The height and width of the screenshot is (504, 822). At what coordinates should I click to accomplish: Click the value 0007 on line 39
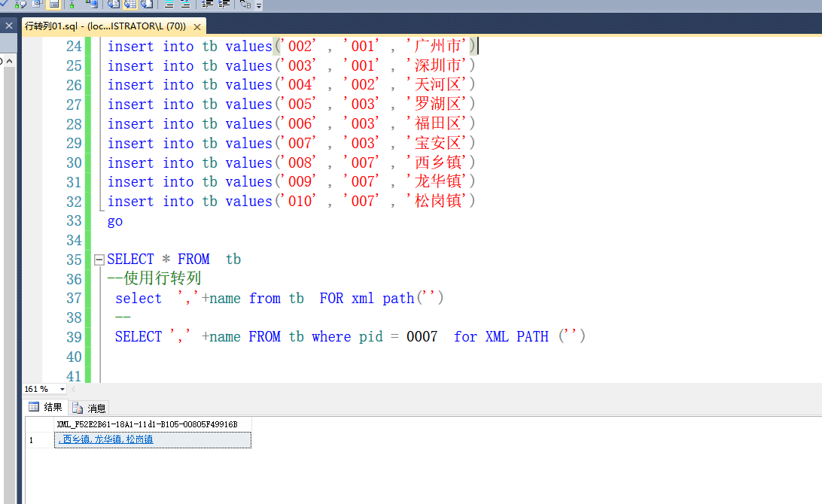(x=422, y=336)
